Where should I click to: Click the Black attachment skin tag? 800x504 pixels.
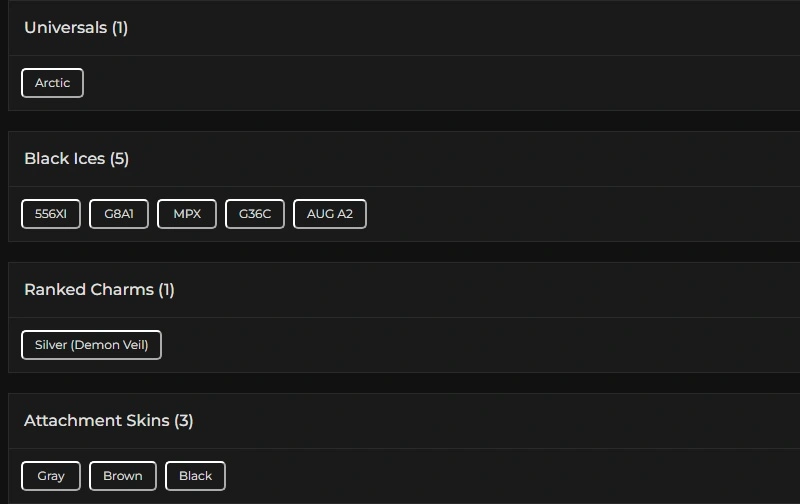point(195,476)
